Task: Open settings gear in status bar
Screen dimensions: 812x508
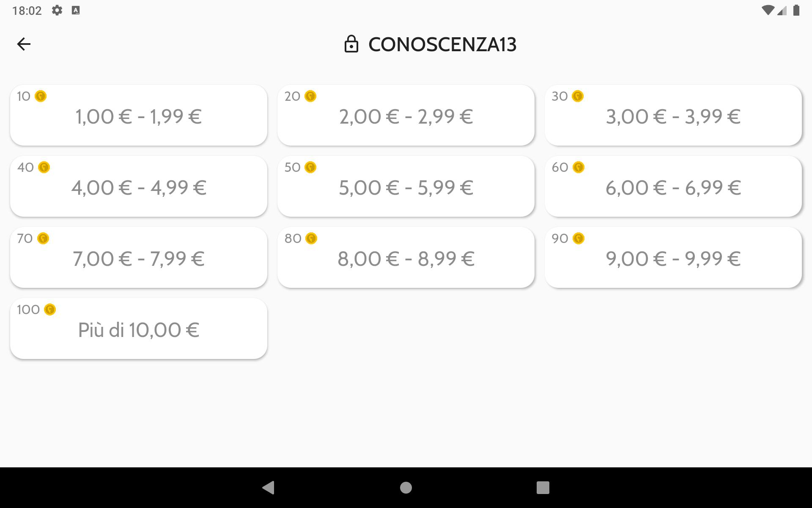Action: pyautogui.click(x=57, y=10)
